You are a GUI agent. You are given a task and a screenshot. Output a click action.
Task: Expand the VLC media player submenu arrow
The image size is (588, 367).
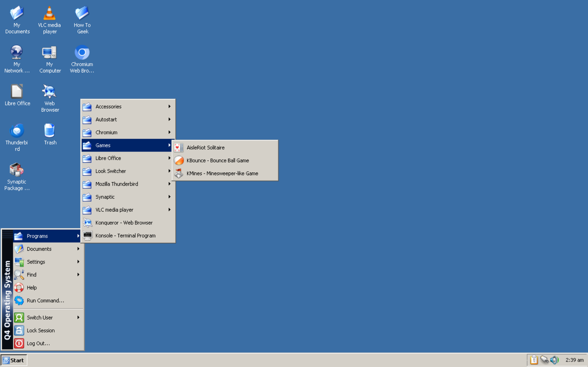point(169,210)
